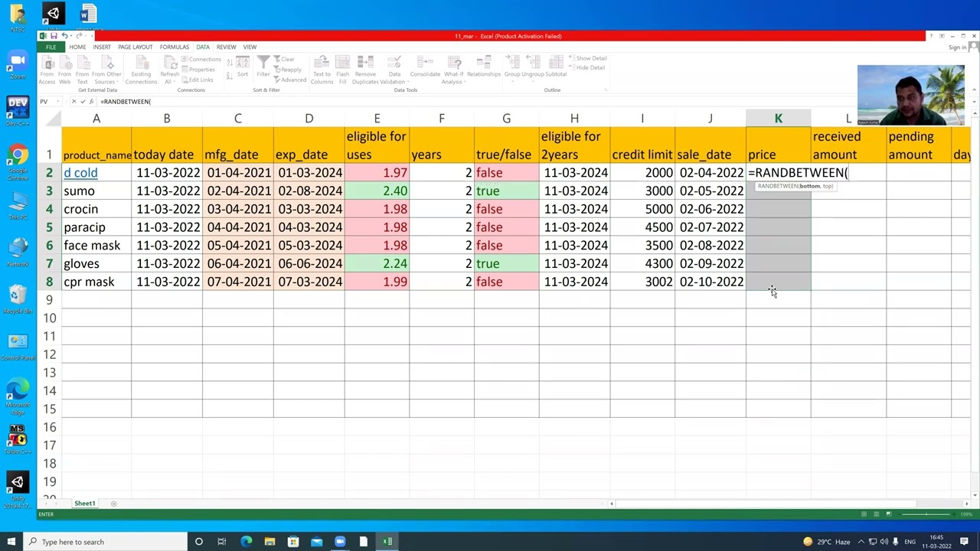
Task: Open Insert Function fx button
Action: tap(91, 102)
